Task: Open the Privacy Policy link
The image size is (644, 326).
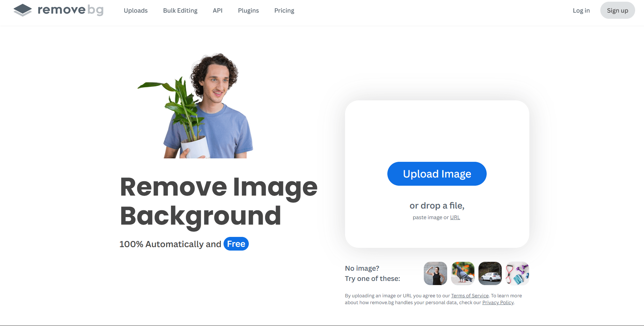Action: pos(498,302)
